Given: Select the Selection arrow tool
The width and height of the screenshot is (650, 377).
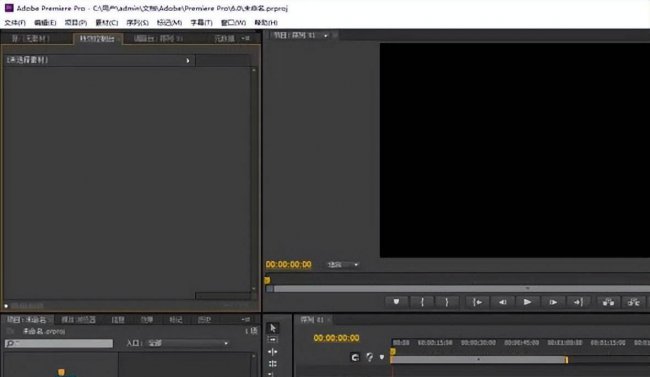Looking at the screenshot, I should tap(272, 328).
